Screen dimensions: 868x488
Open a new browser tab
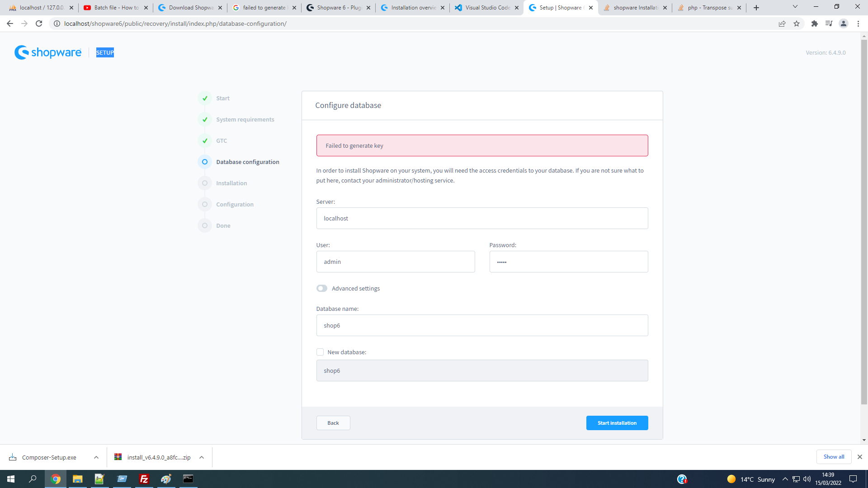click(x=756, y=8)
